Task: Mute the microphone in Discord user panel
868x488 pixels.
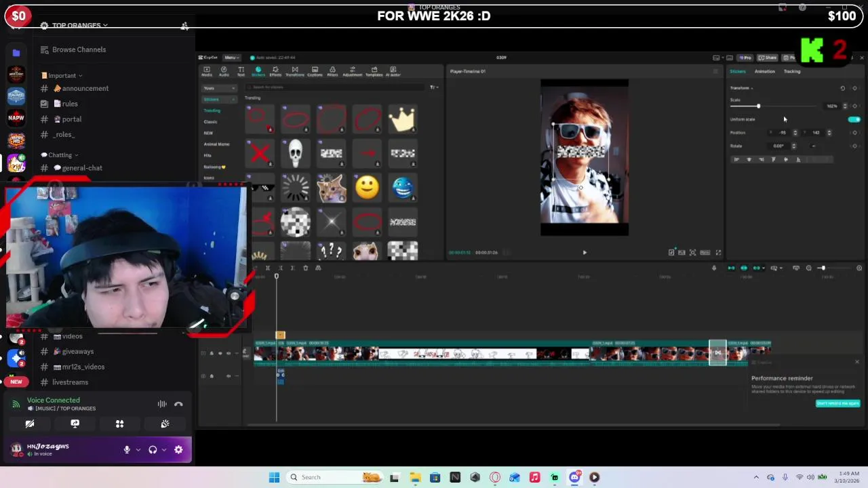Action: click(x=126, y=449)
